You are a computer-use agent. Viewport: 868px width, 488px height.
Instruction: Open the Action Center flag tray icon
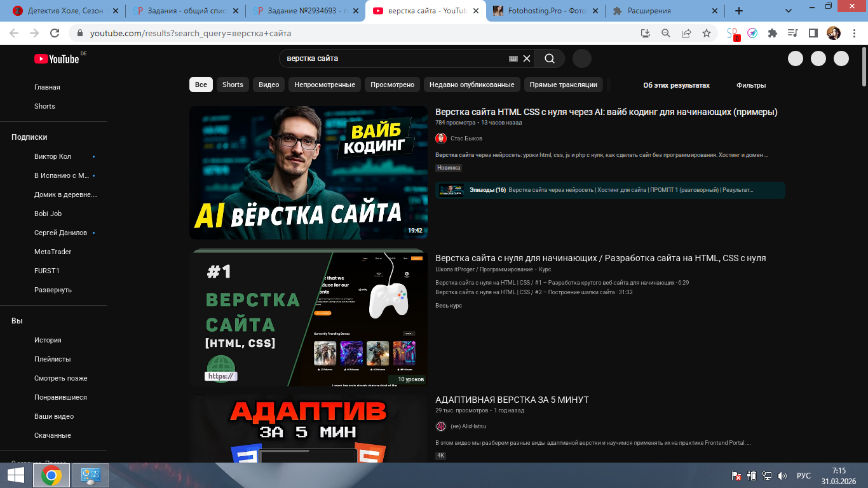click(737, 475)
